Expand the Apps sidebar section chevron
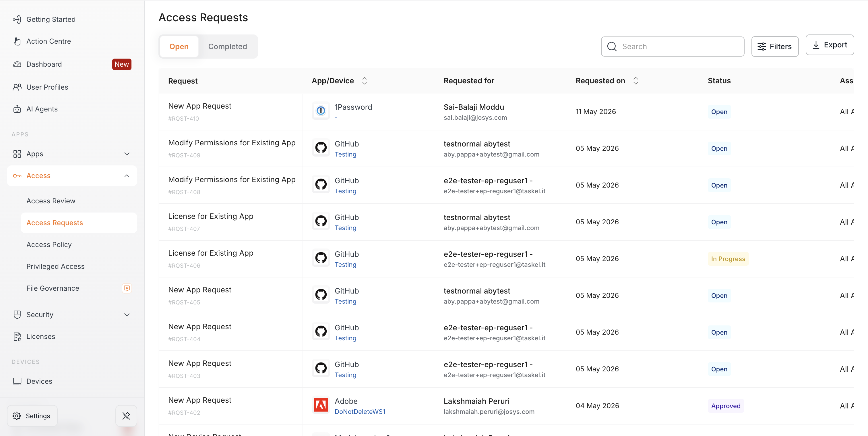Screen dimensions: 868x436 (127, 154)
